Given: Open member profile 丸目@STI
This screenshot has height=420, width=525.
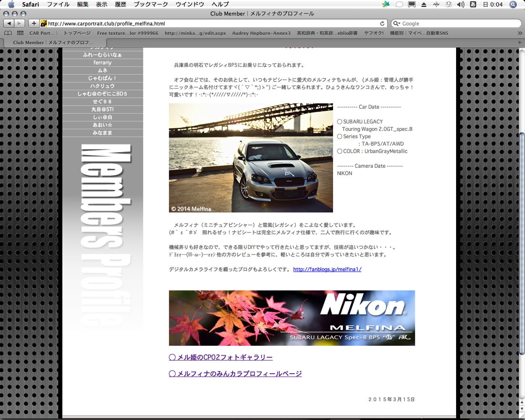Looking at the screenshot, I should [102, 110].
